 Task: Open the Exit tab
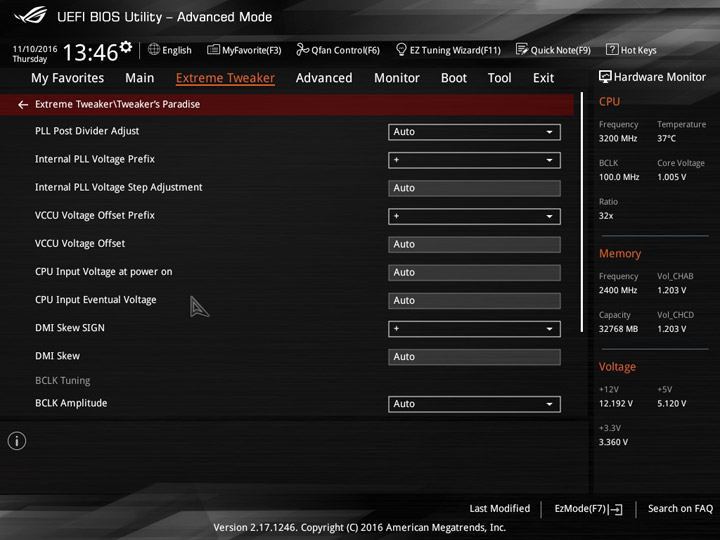tap(543, 78)
